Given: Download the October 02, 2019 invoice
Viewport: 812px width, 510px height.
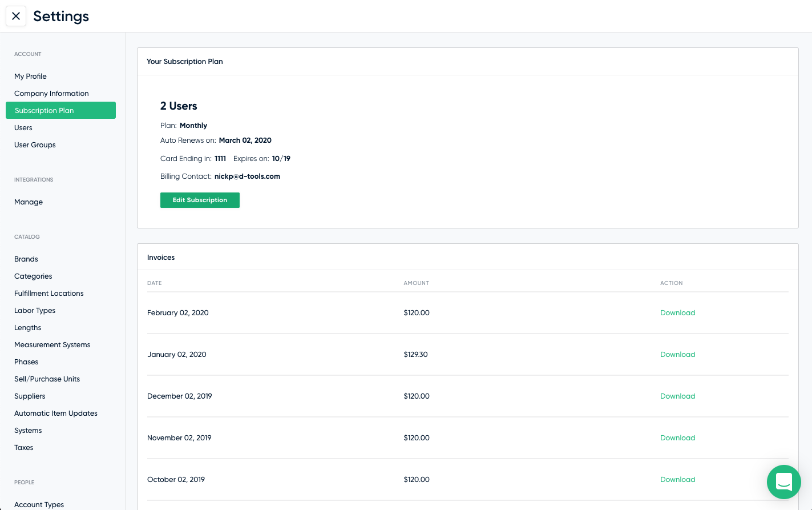Looking at the screenshot, I should (x=677, y=479).
